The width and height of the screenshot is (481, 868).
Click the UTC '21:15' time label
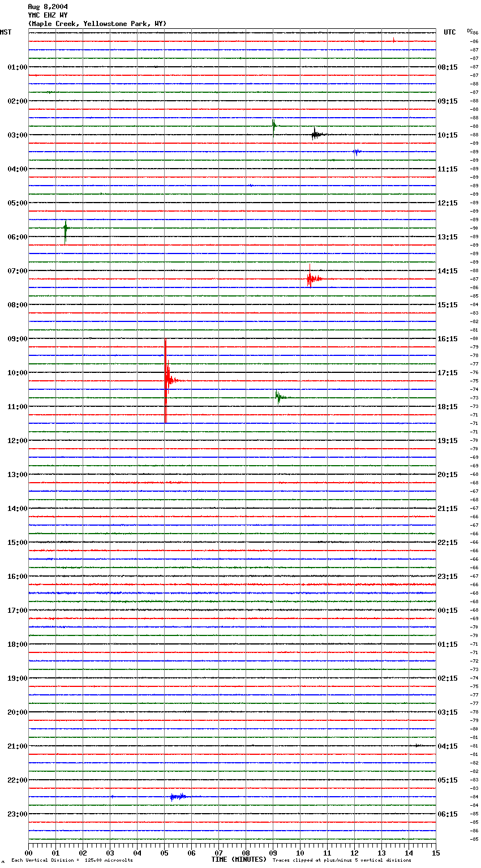pyautogui.click(x=448, y=509)
